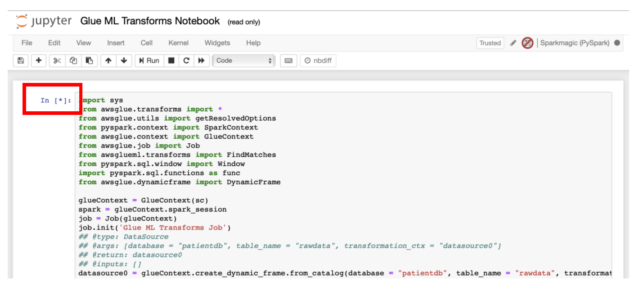The width and height of the screenshot is (644, 301).
Task: Click the '## @args:' comment line
Action: click(290, 246)
